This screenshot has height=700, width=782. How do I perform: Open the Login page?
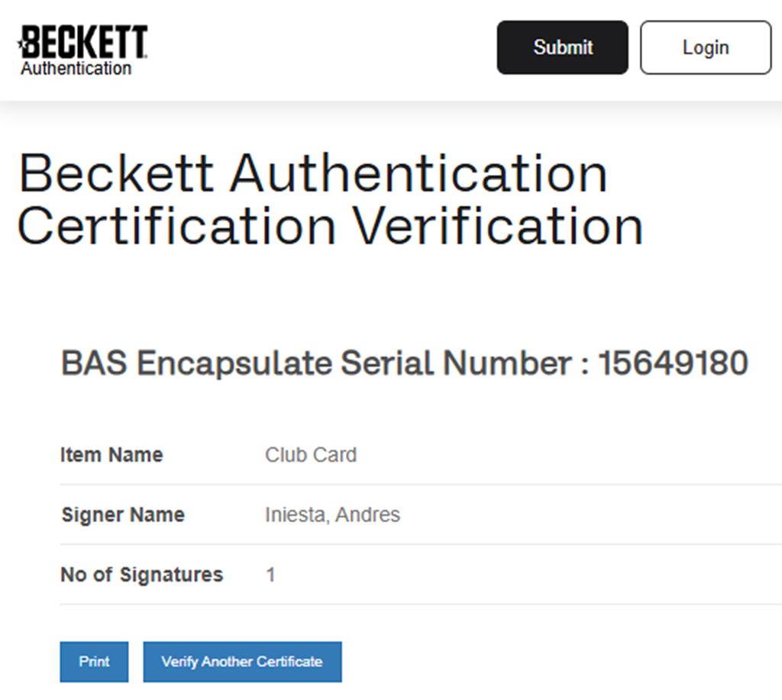tap(705, 47)
